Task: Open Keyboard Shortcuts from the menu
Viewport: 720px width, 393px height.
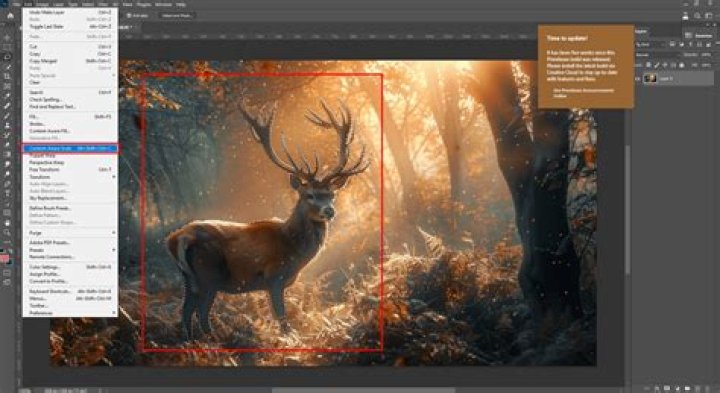Action: [70, 291]
